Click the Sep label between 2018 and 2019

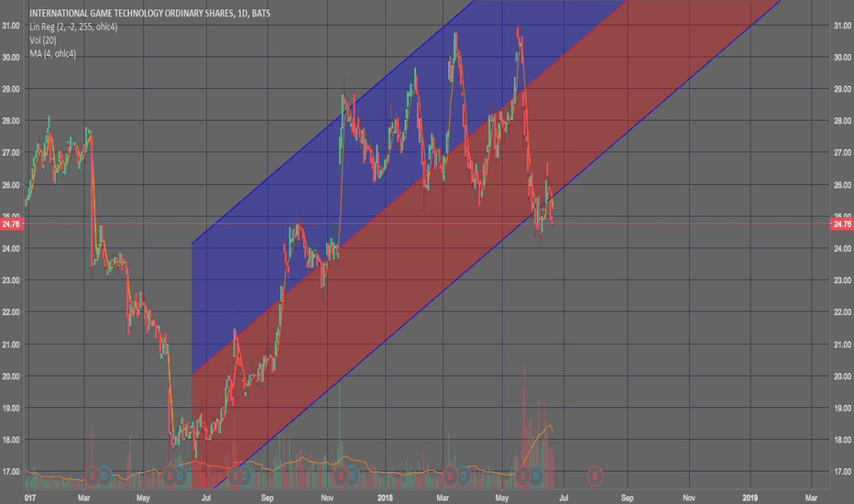(x=628, y=498)
